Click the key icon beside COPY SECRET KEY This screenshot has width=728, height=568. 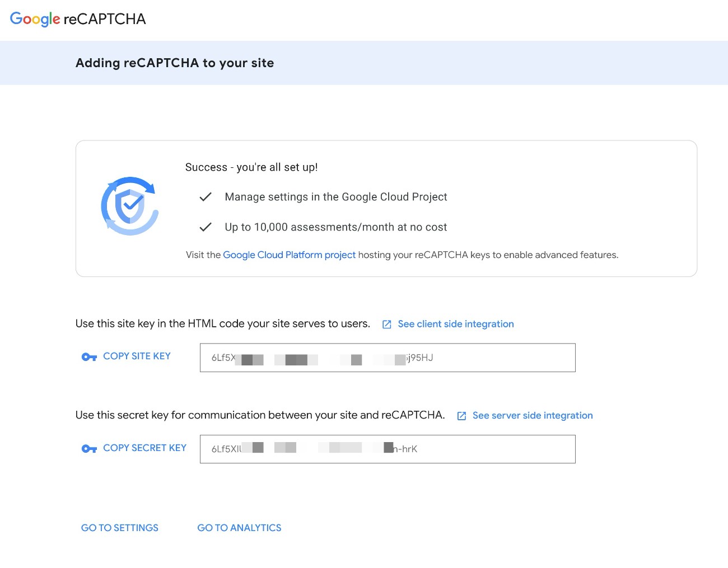(89, 448)
